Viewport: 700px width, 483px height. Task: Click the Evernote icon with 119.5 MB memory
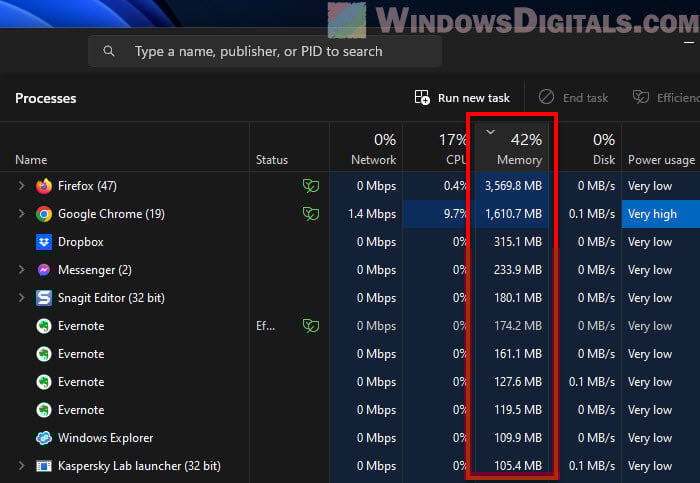coord(44,410)
